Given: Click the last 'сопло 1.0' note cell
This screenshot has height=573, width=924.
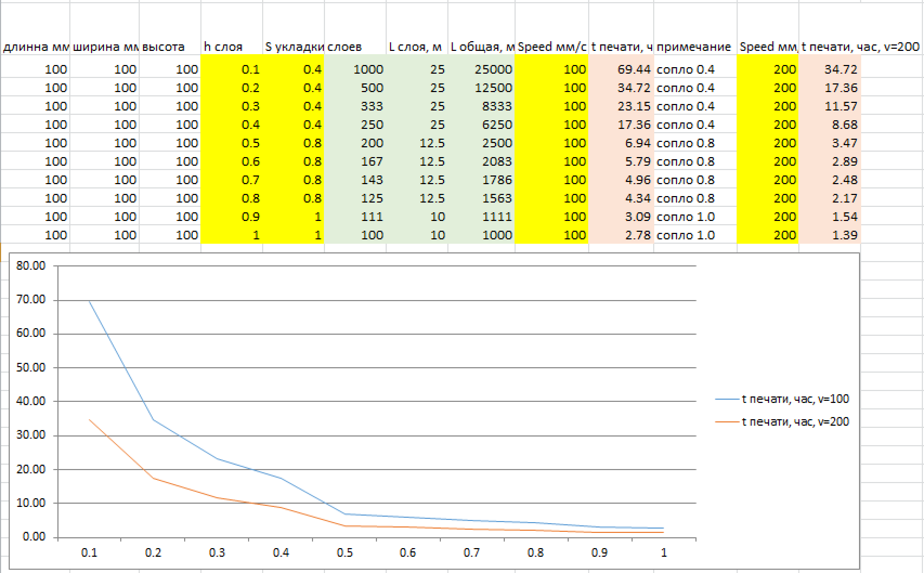Looking at the screenshot, I should (x=694, y=235).
